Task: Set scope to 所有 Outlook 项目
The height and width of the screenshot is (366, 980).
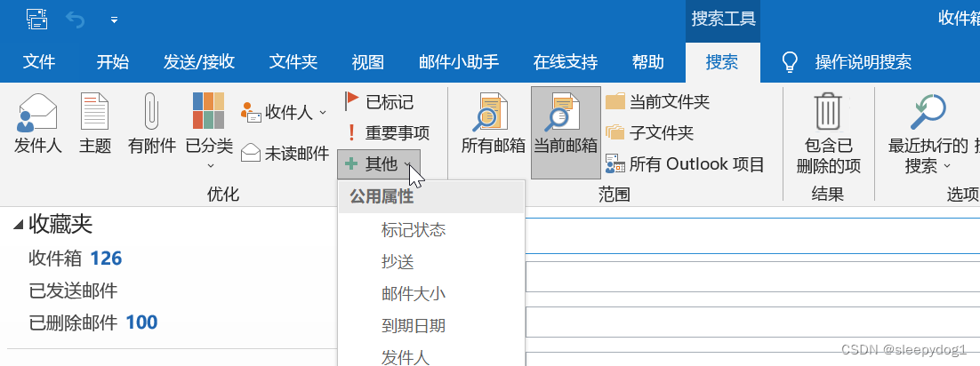Action: pyautogui.click(x=685, y=164)
